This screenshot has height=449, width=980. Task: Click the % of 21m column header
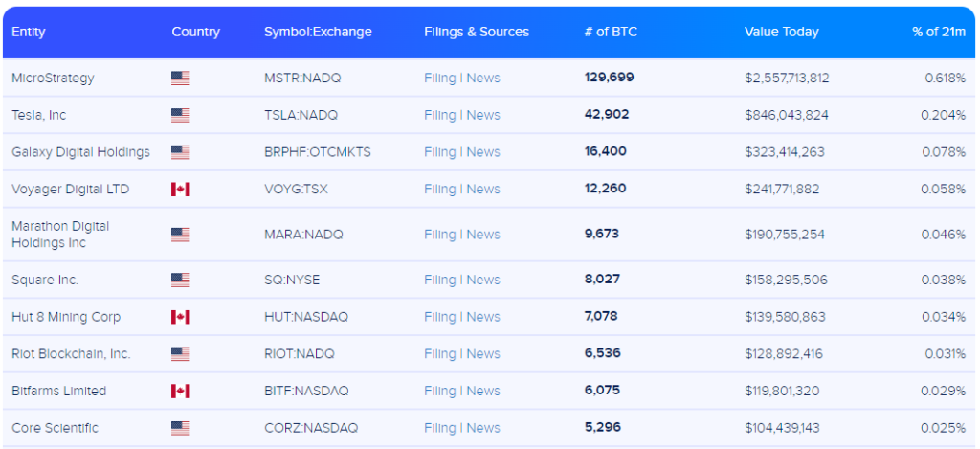(938, 32)
